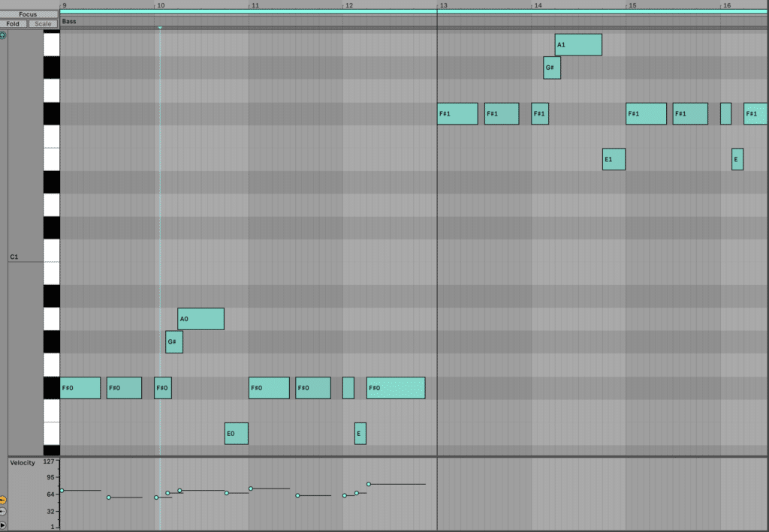The height and width of the screenshot is (532, 769).
Task: Select the E0 note
Action: pyautogui.click(x=237, y=434)
